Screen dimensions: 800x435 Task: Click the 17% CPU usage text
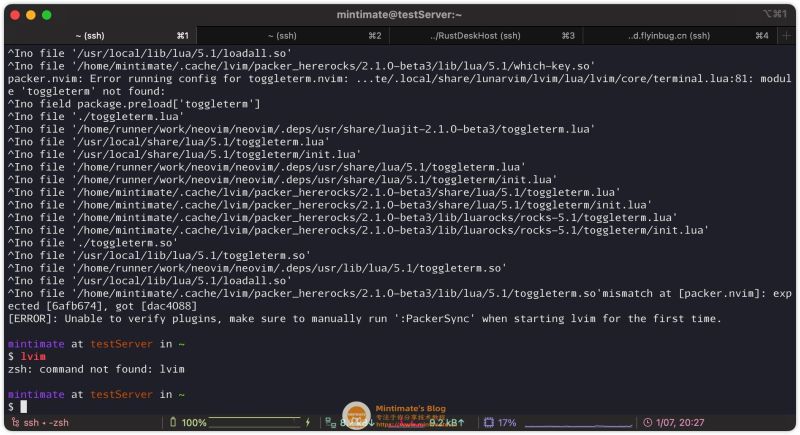point(507,422)
